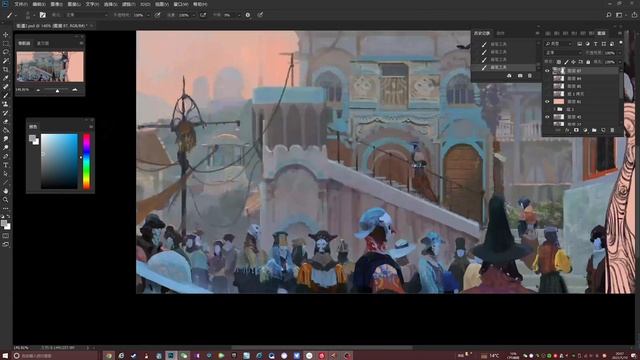Create a new layer in the Layers panel
This screenshot has height=360, width=640.
603,130
